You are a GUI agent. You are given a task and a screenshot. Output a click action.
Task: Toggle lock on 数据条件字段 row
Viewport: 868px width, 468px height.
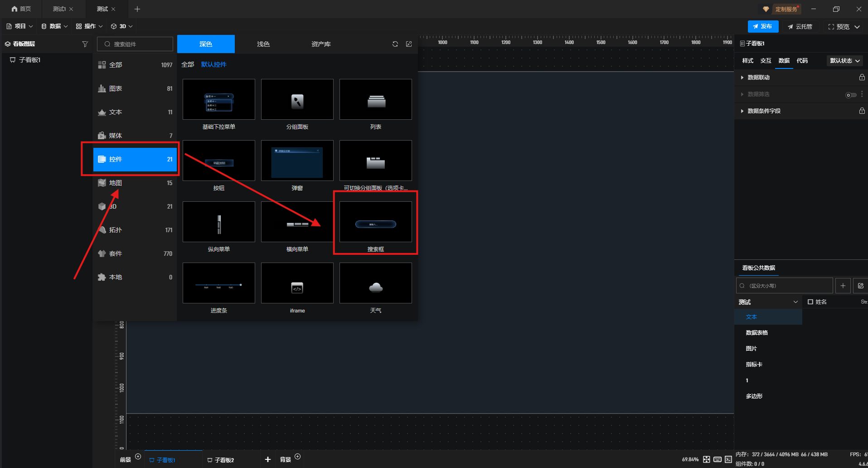coord(862,111)
